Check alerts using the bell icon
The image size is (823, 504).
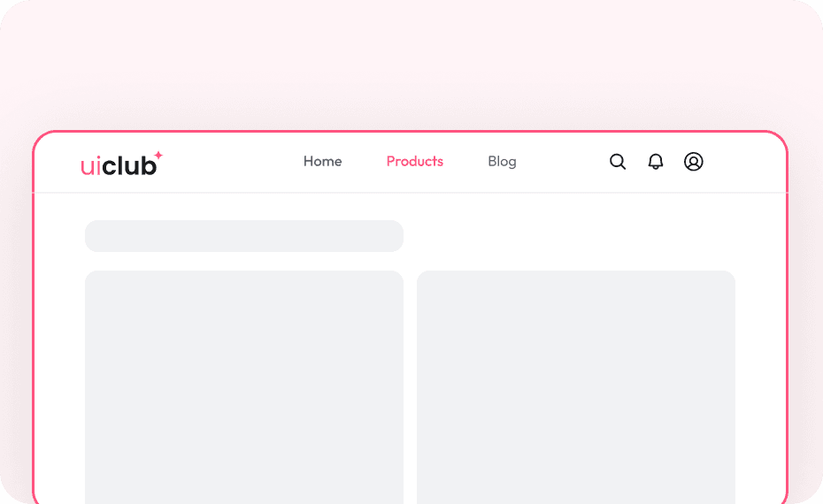pos(656,162)
